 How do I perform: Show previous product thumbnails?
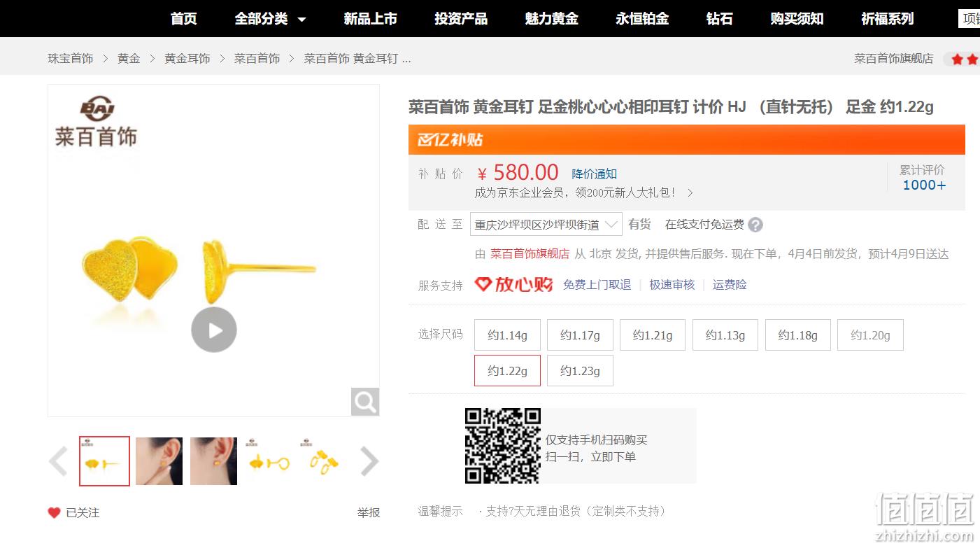pyautogui.click(x=59, y=461)
